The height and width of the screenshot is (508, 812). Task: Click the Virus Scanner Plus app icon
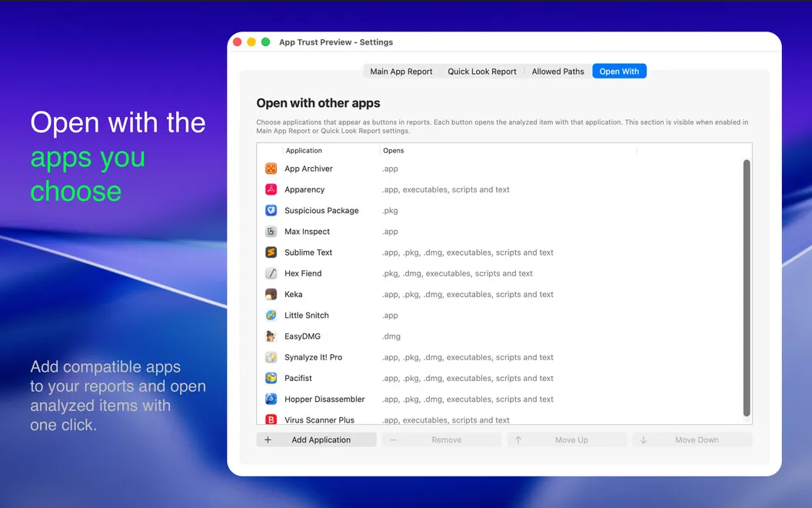[271, 419]
